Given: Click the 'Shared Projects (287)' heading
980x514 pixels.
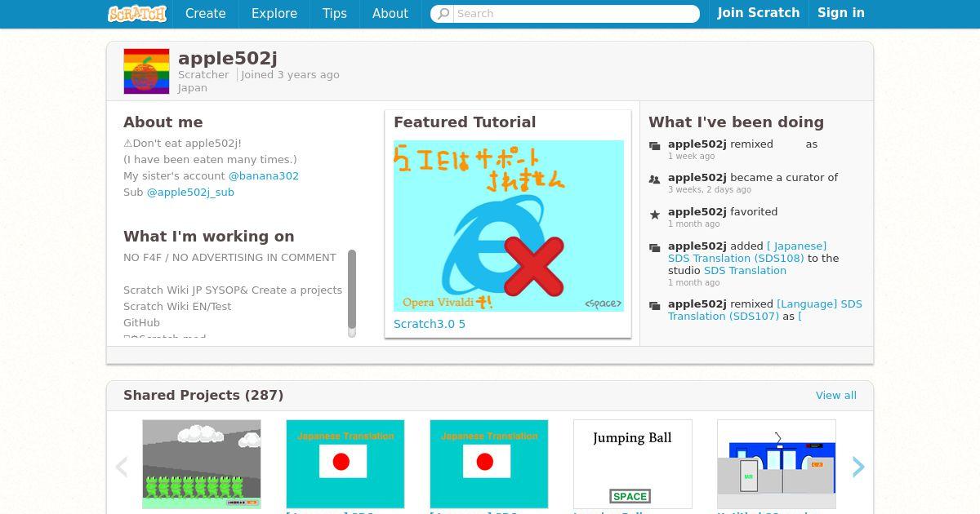Looking at the screenshot, I should tap(203, 396).
